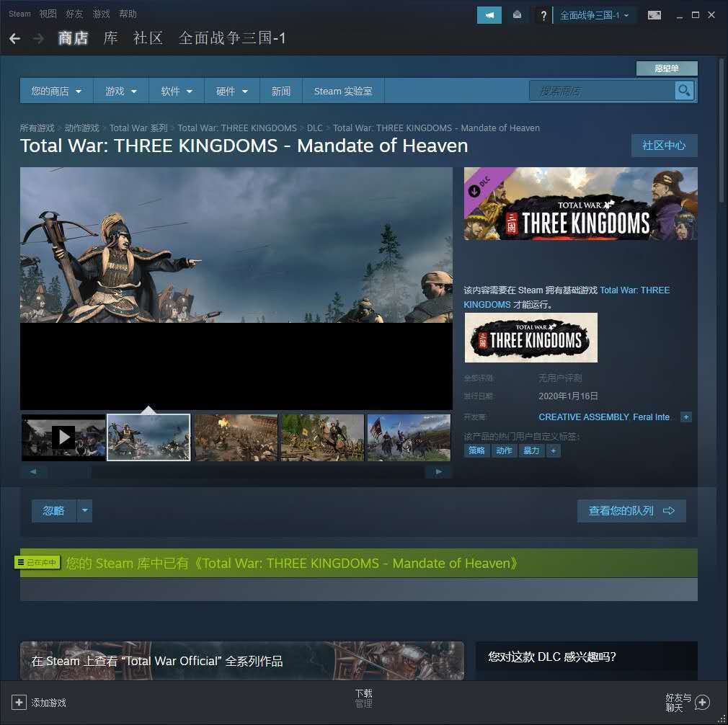
Task: Open the inbox envelope icon
Action: point(518,15)
